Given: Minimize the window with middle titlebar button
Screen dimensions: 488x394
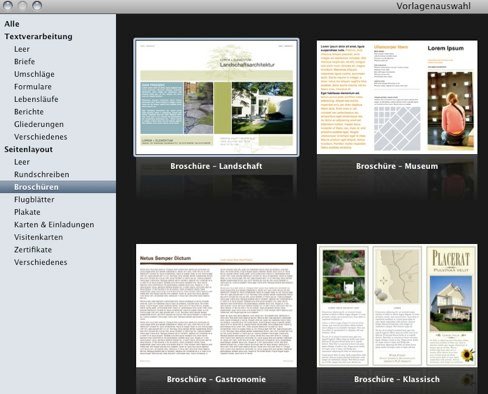Looking at the screenshot, I should pos(22,5).
